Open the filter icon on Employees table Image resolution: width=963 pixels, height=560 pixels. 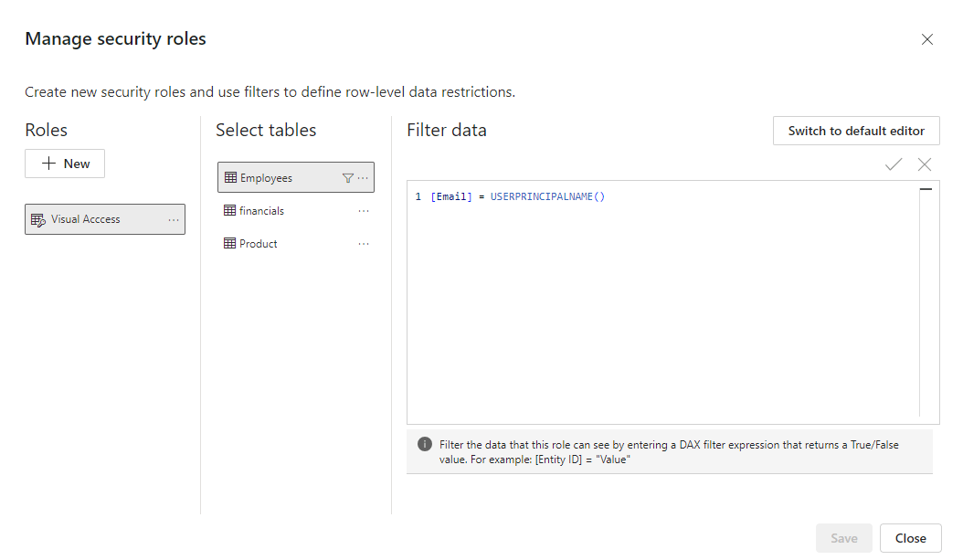(x=347, y=177)
